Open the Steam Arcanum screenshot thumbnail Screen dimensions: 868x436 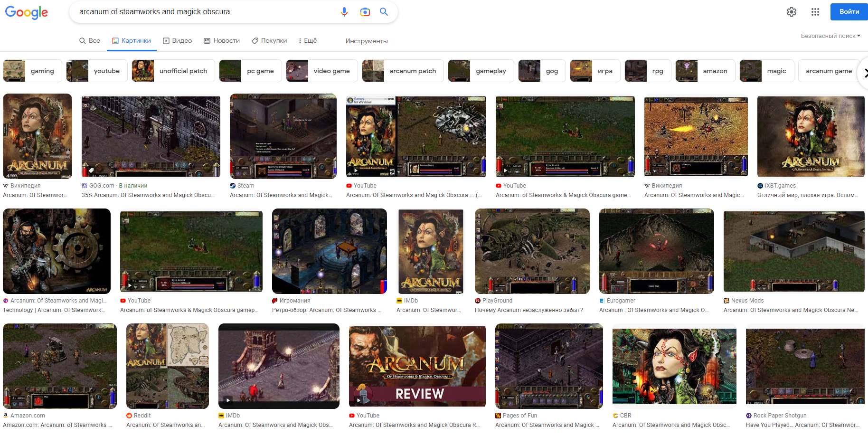point(283,136)
